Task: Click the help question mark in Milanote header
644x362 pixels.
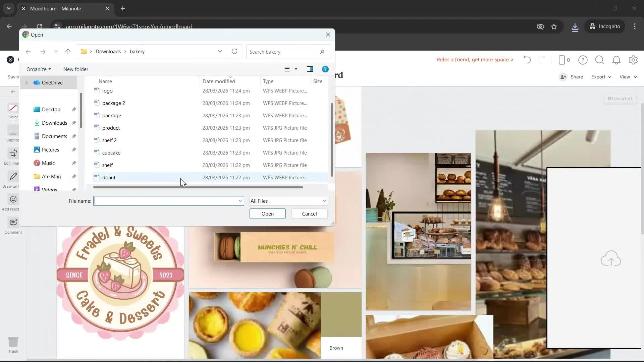Action: tap(583, 60)
